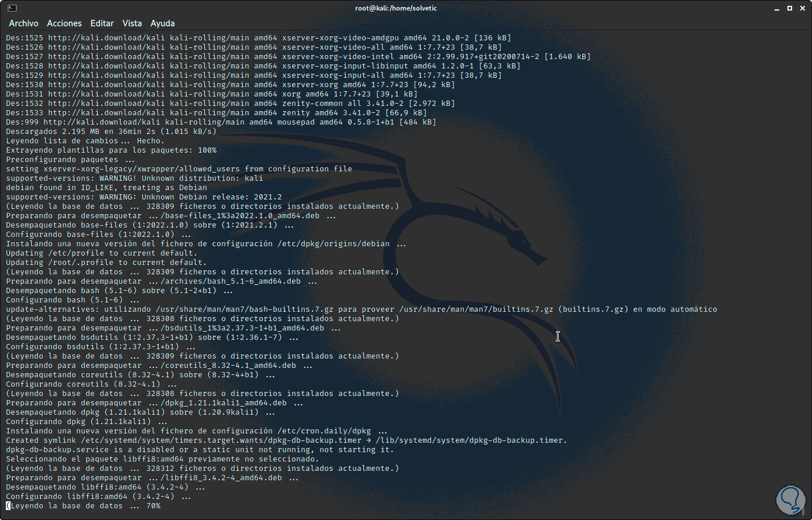Click the Des:1533 zenity line

pos(216,113)
